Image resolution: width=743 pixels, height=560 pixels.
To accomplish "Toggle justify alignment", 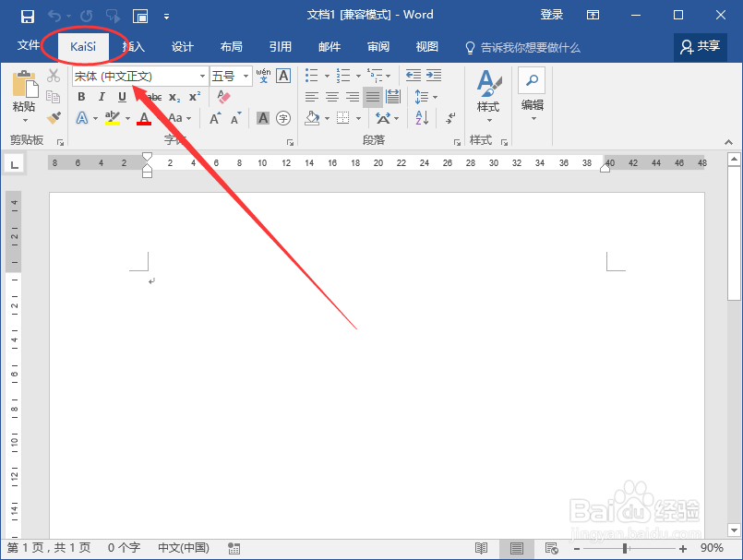I will pos(373,97).
